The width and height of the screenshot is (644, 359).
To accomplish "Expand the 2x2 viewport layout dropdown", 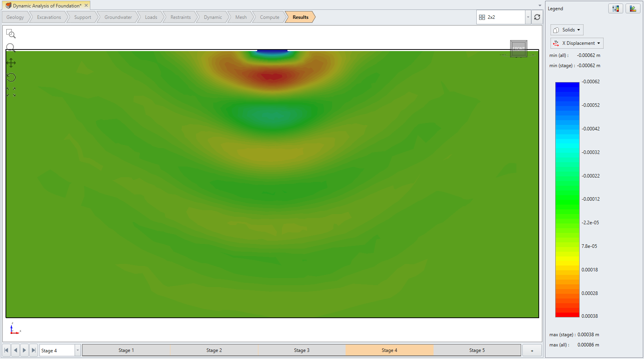I will click(528, 17).
